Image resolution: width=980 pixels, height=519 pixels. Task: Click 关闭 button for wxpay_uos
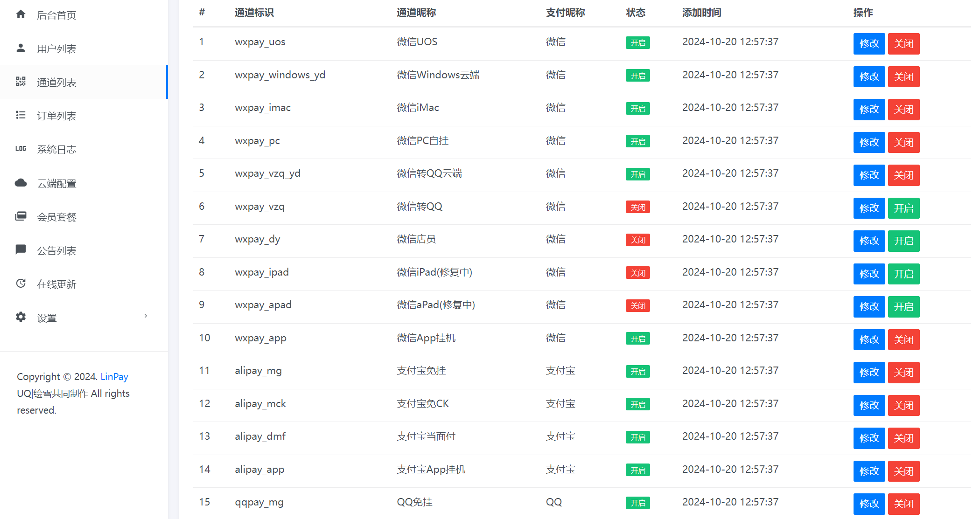(903, 44)
